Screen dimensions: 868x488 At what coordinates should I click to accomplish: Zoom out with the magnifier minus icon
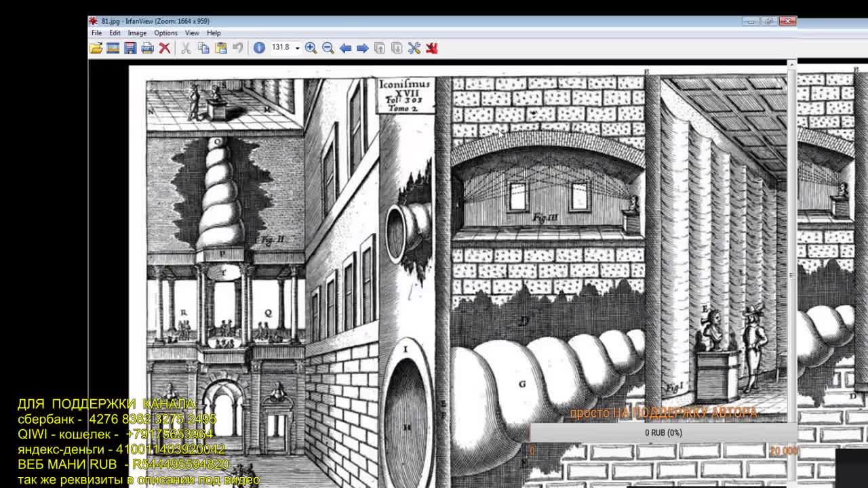click(x=328, y=48)
